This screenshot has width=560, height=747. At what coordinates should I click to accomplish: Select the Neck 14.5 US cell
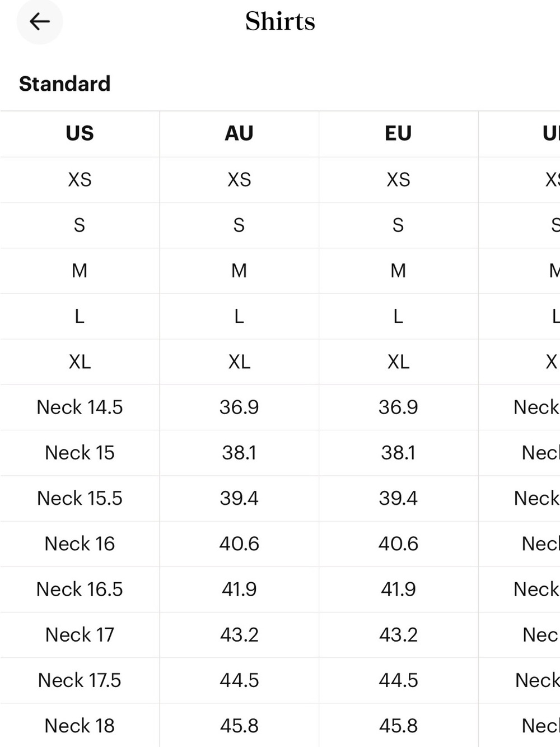[x=80, y=407]
